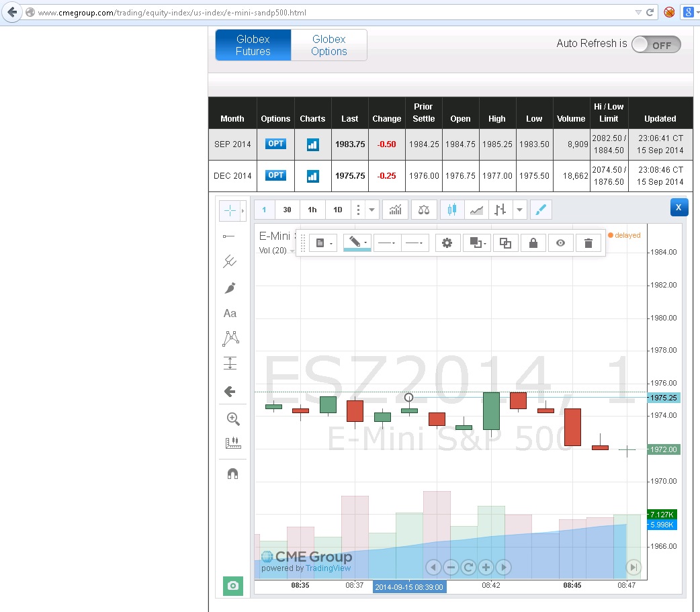
Task: Toggle drawing visibility eye icon
Action: (561, 243)
